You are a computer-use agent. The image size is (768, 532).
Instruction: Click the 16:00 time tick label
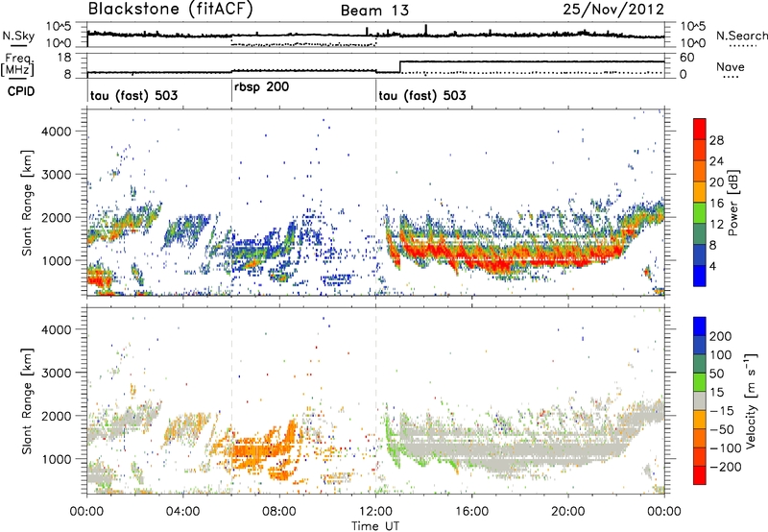coord(471,512)
